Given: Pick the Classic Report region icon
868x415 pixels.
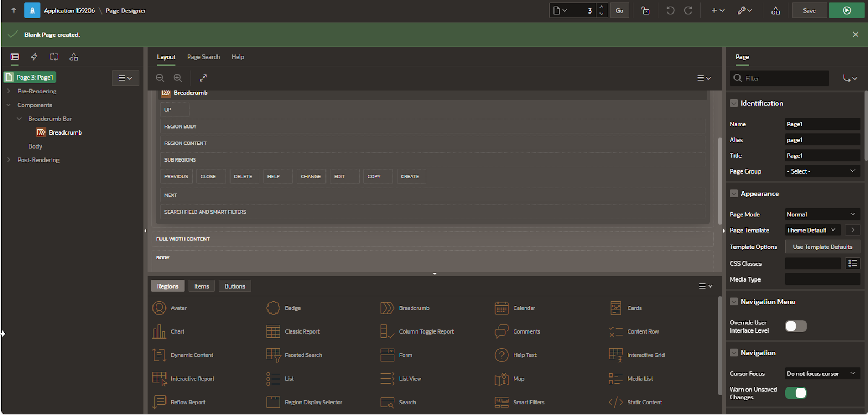Looking at the screenshot, I should tap(273, 331).
